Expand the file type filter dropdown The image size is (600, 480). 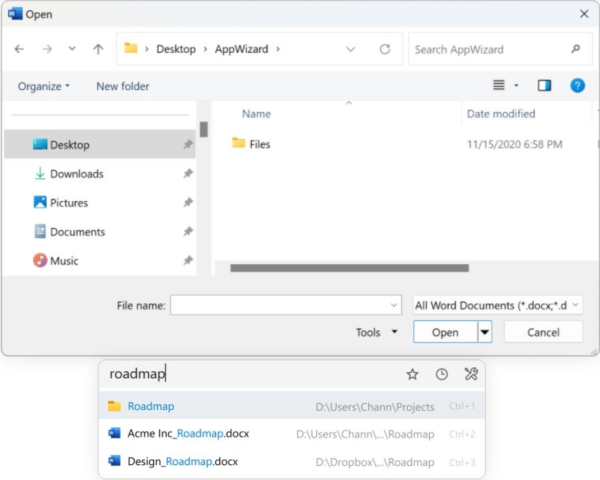[x=498, y=305]
